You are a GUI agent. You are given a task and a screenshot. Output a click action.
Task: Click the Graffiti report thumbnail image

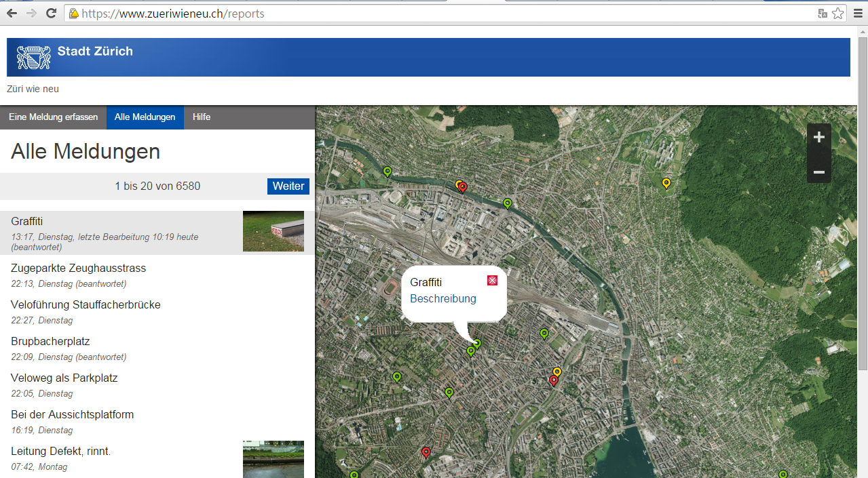coord(273,231)
